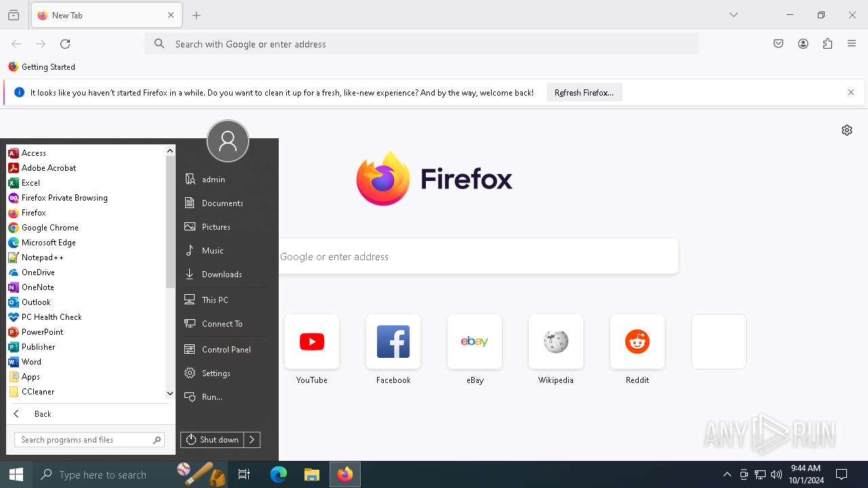This screenshot has width=868, height=488.
Task: Open This PC from the Start menu
Action: click(226, 300)
